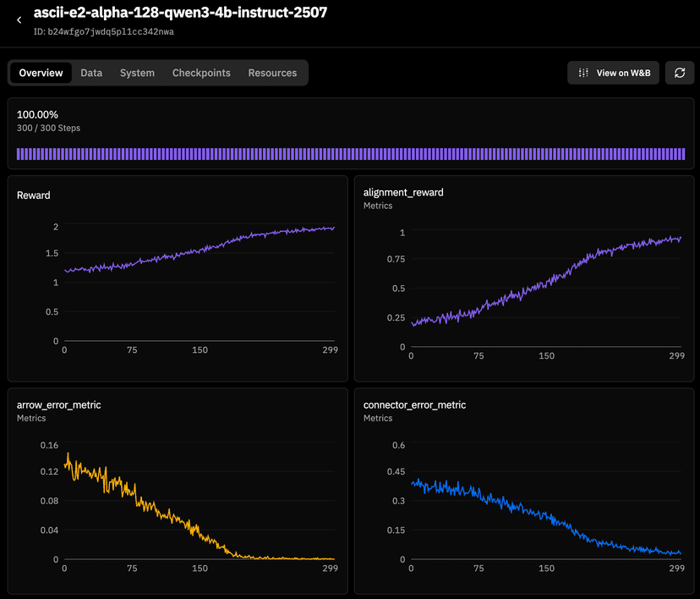The image size is (700, 599).
Task: Open the Resources tab
Action: [x=272, y=73]
